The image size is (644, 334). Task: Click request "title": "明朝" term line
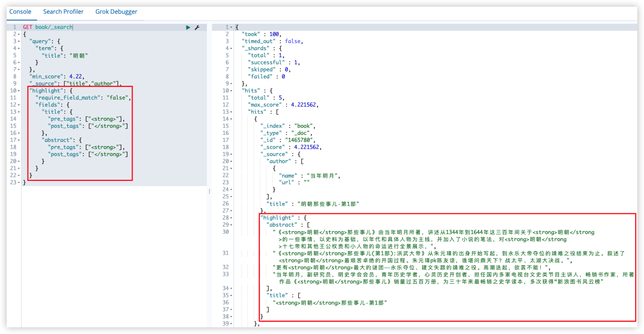(x=65, y=55)
